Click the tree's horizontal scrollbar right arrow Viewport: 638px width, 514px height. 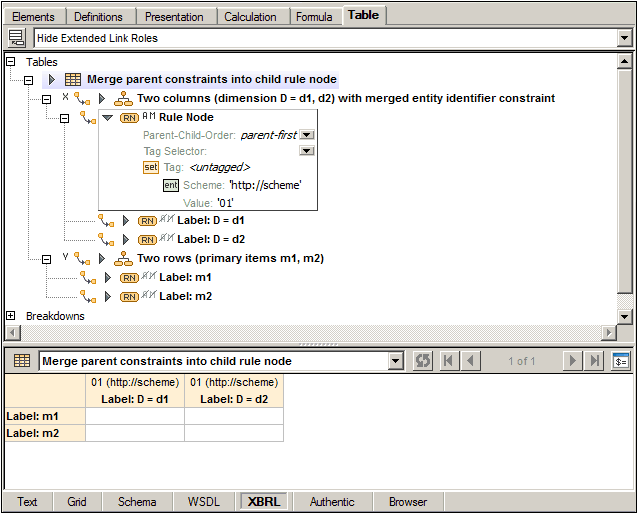pyautogui.click(x=609, y=333)
